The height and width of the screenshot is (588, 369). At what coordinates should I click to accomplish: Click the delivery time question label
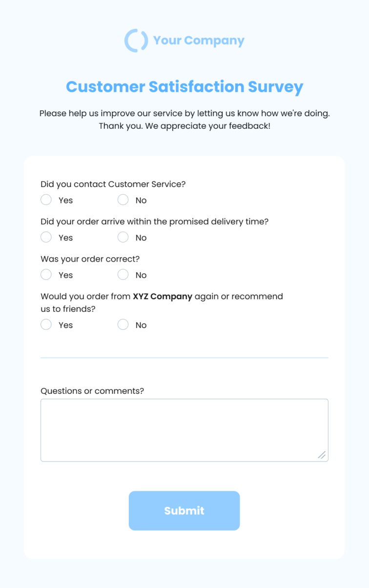tap(155, 222)
